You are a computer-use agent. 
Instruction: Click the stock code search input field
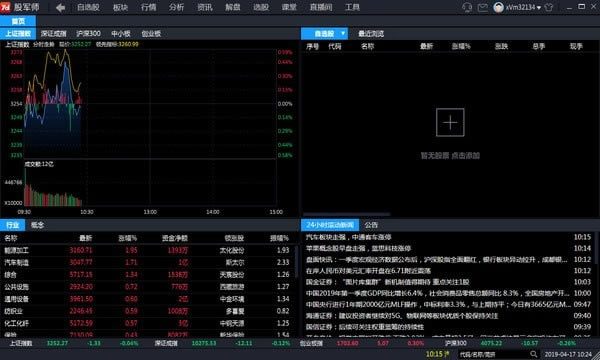tap(494, 354)
